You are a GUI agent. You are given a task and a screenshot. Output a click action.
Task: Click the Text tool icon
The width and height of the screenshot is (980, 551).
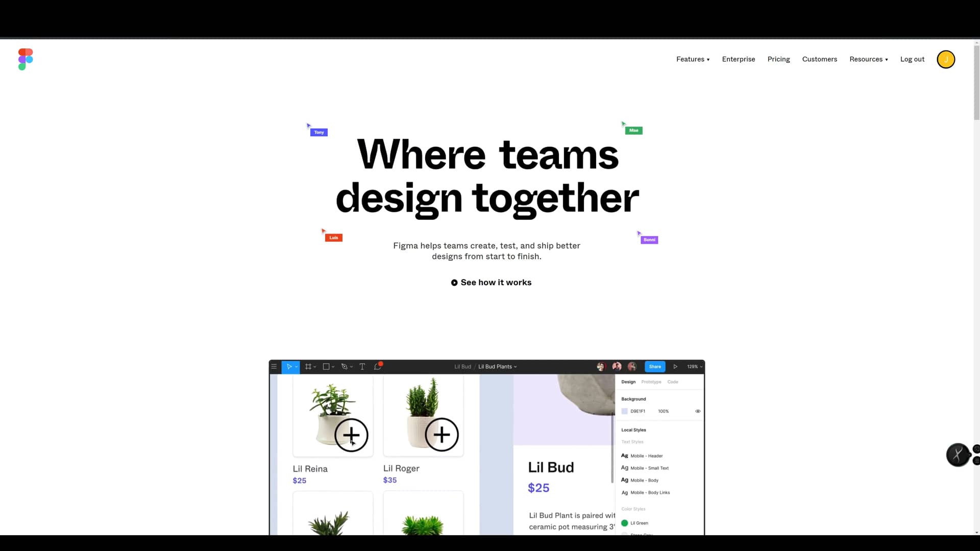pos(361,366)
